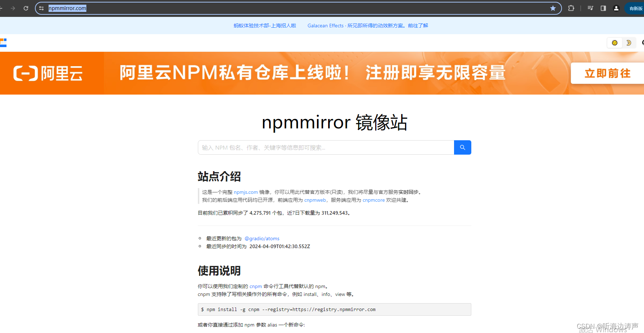Click the sync time 2024-04-09T01:42:30.552Z text

point(280,246)
